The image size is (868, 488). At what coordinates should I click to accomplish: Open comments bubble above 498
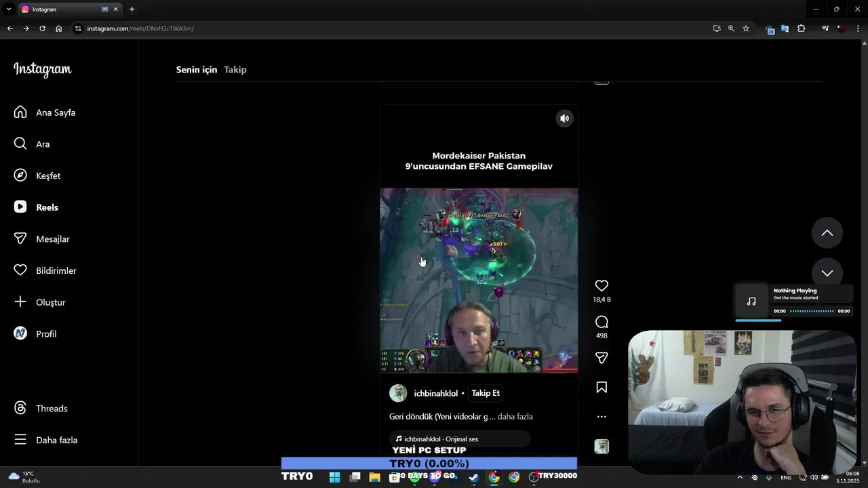click(x=601, y=322)
